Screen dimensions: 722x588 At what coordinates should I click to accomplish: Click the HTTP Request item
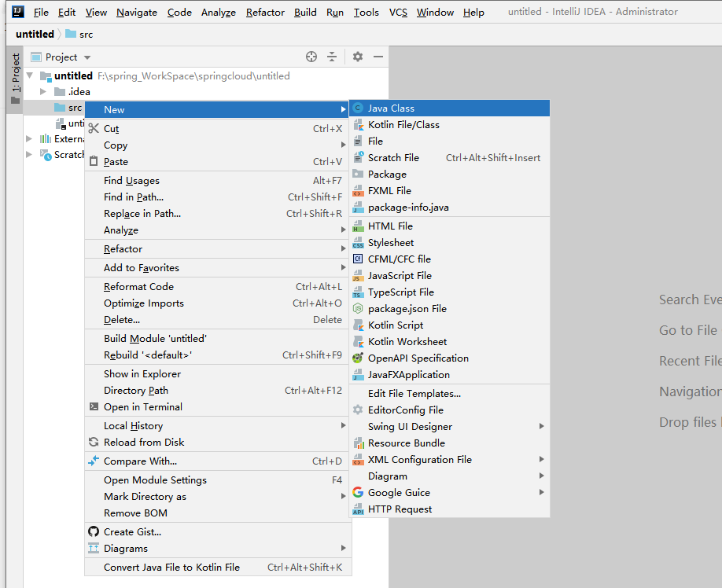pos(400,509)
